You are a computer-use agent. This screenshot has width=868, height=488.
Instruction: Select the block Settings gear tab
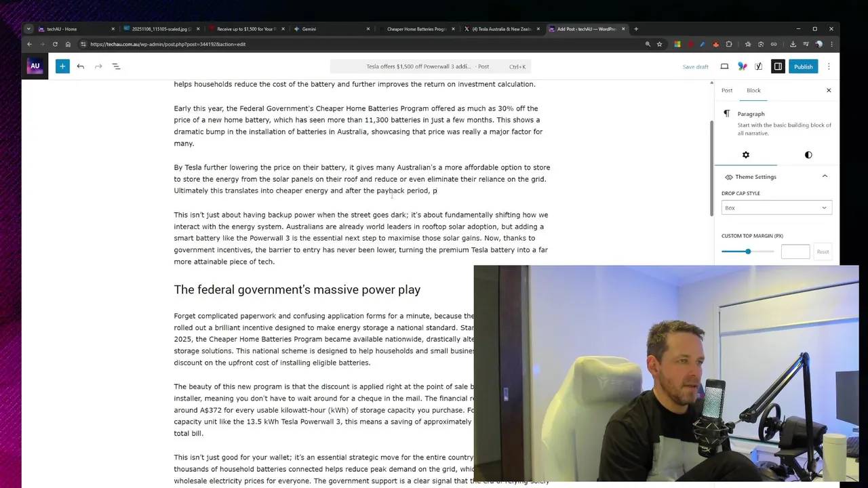[x=746, y=155]
